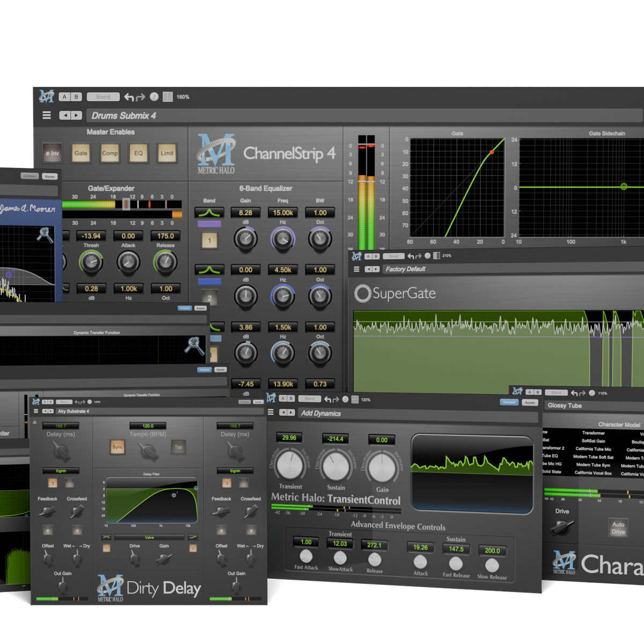
Task: Toggle the ø Inv master enable
Action: tap(53, 153)
